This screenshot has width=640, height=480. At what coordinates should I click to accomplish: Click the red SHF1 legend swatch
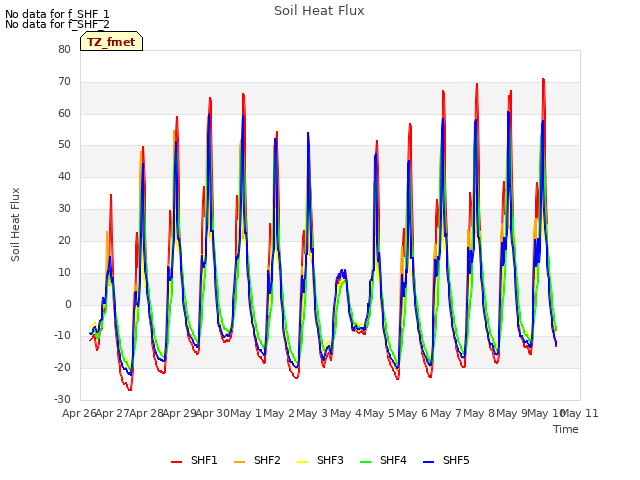click(x=176, y=462)
